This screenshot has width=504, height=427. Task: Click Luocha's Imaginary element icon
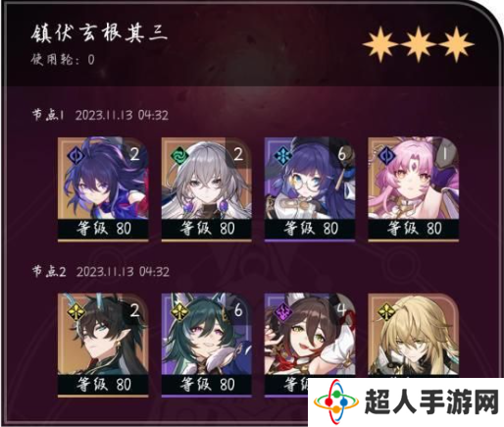[x=384, y=311]
